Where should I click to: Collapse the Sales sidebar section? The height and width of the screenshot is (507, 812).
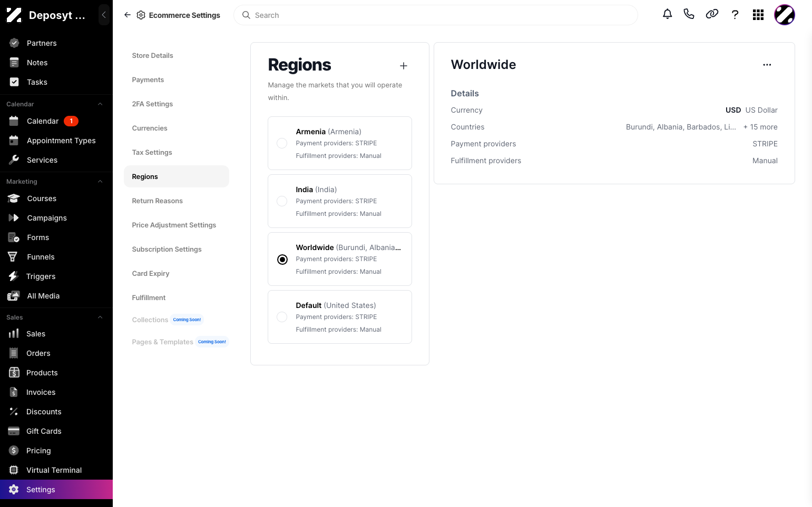(100, 317)
